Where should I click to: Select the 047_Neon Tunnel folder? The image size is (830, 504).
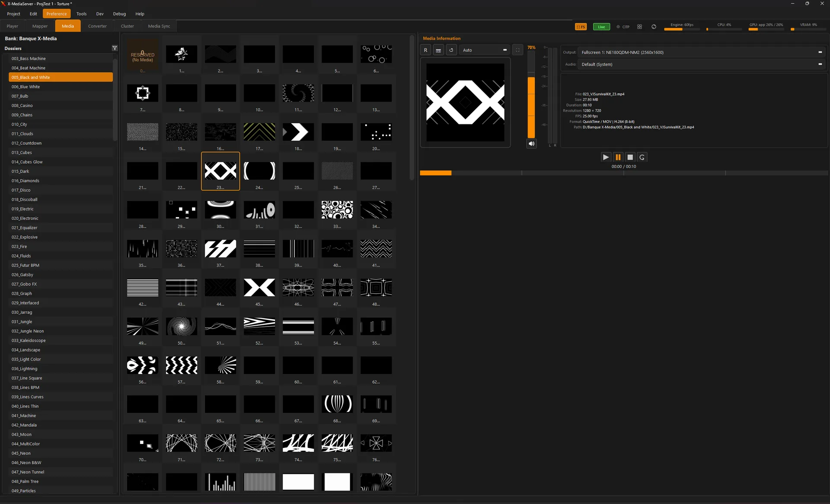61,472
